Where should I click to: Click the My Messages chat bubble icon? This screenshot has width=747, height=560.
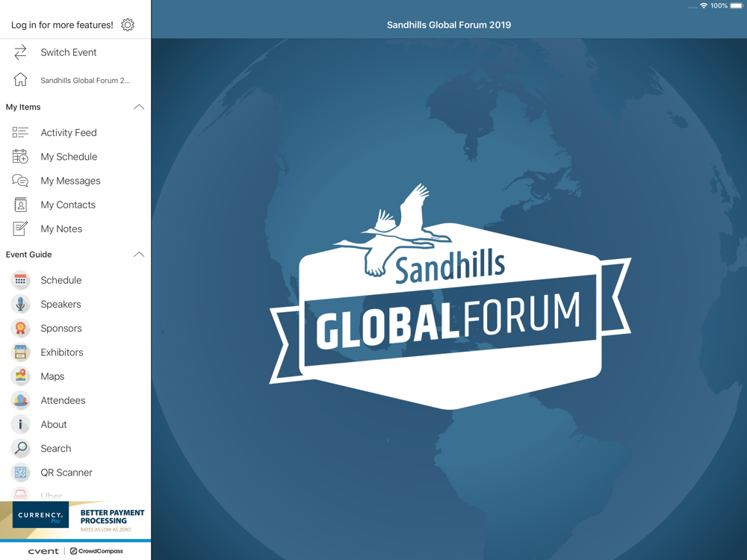click(20, 181)
